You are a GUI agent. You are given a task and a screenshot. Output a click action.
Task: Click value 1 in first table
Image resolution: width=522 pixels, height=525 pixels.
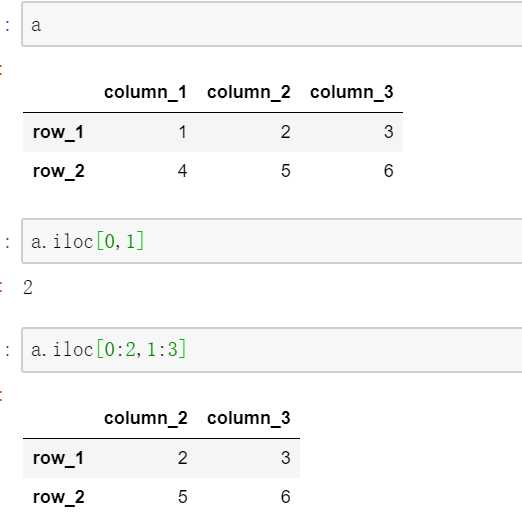[x=182, y=132]
